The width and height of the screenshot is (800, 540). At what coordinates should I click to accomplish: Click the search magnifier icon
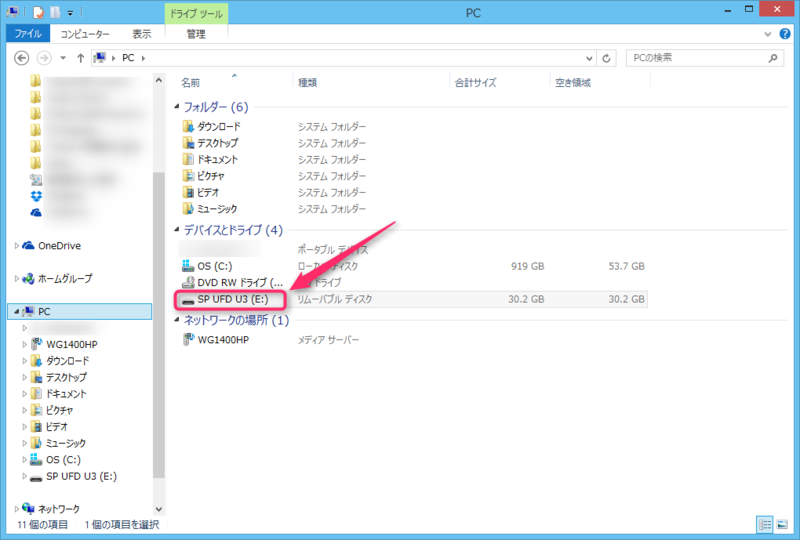[x=773, y=58]
